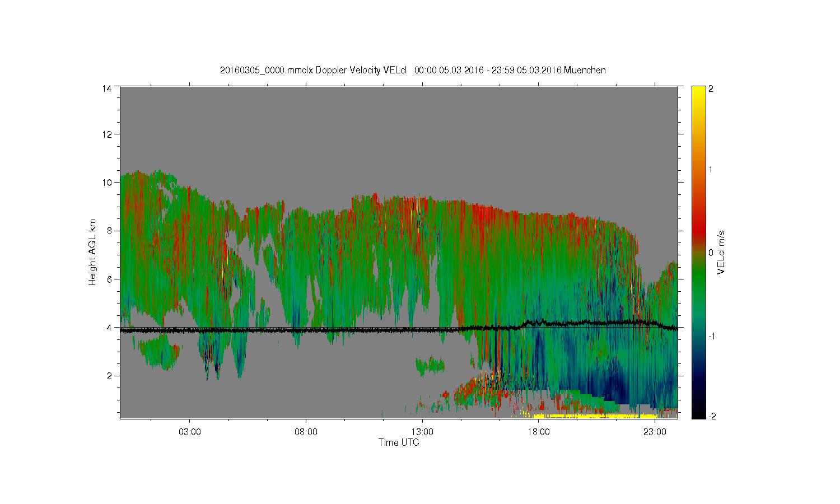The width and height of the screenshot is (840, 504).
Task: Click the "Time UTC" x-axis label
Action: pos(399,442)
